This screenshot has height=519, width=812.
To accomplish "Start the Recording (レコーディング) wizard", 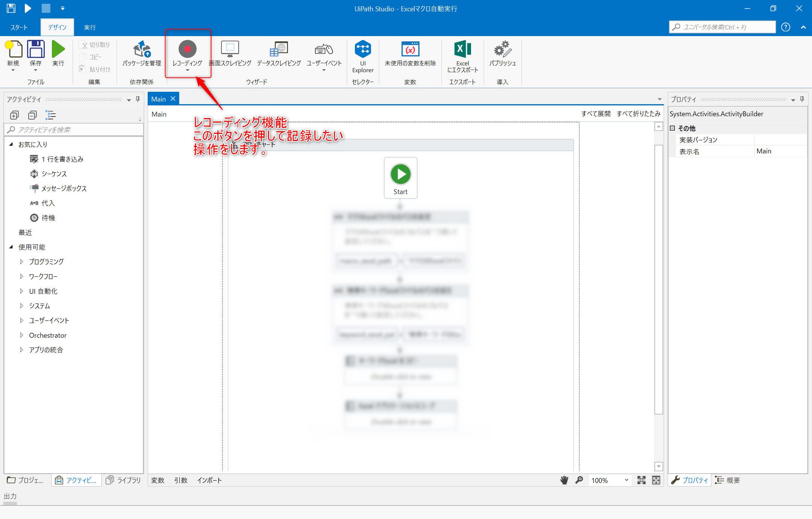I will [188, 49].
